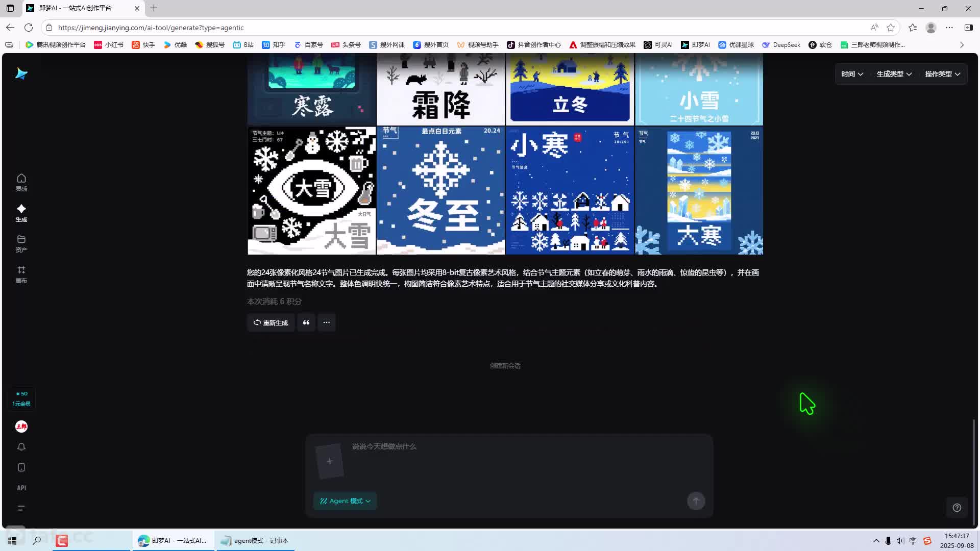Expand the 生成类型 filter dropdown
980x551 pixels.
click(x=894, y=74)
